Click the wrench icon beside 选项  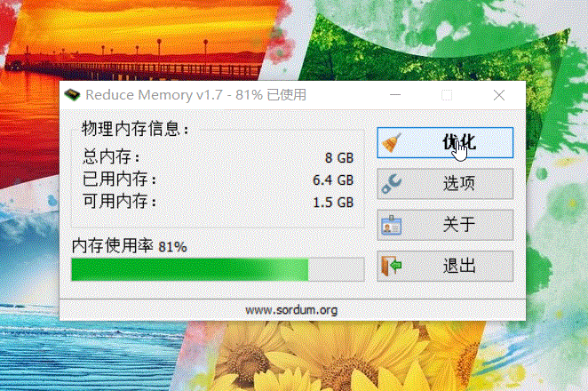pos(392,184)
